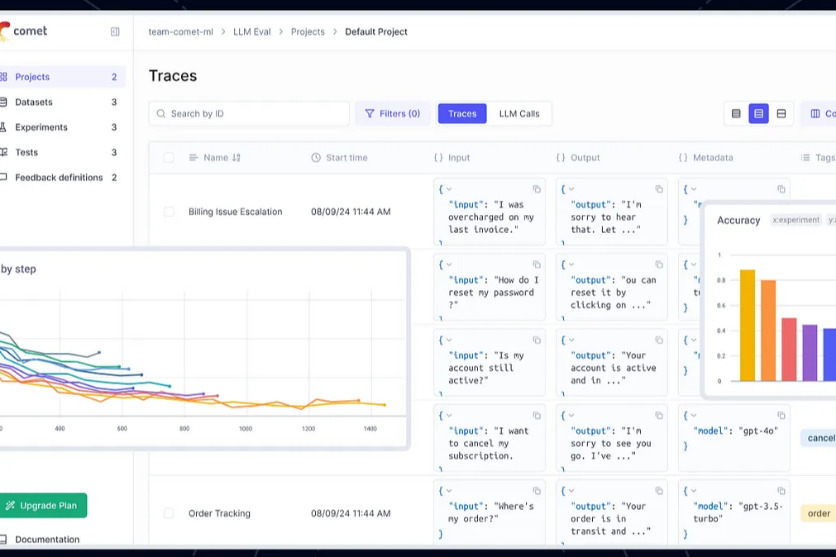Copy the 'I was overcharged' input JSON
This screenshot has width=836, height=557.
click(x=537, y=189)
